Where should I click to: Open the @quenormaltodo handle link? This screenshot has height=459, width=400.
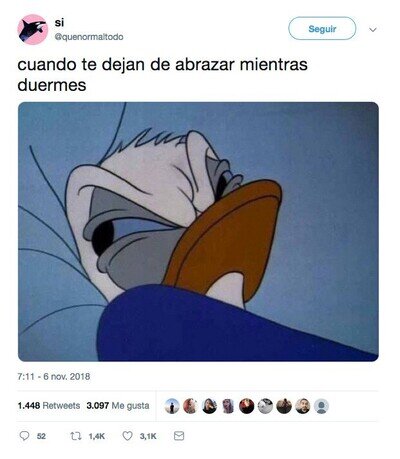[x=89, y=37]
